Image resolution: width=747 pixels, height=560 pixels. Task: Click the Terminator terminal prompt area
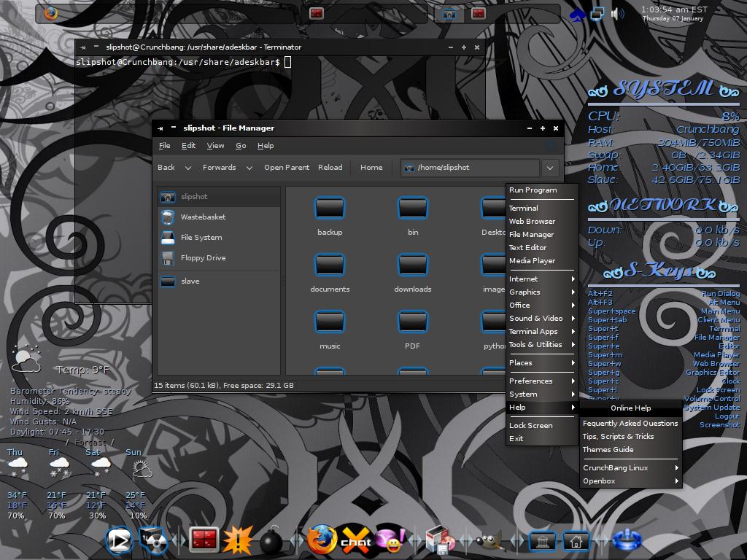pyautogui.click(x=279, y=88)
